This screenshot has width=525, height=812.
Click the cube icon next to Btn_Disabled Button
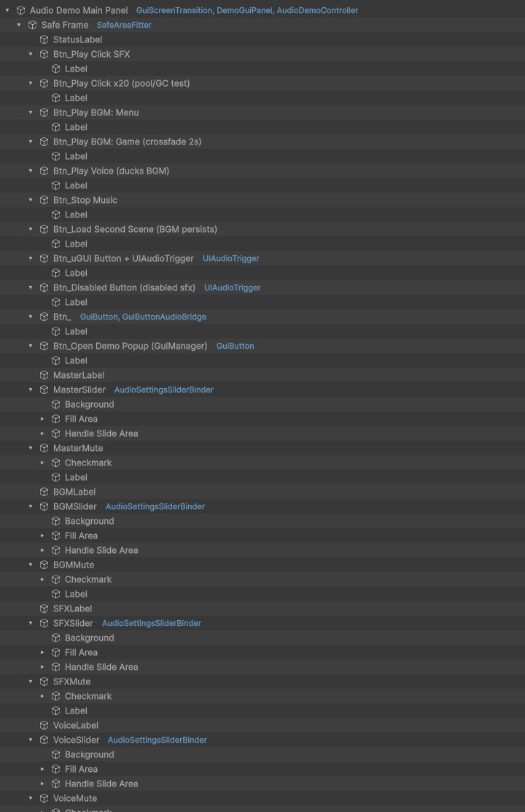pos(44,287)
